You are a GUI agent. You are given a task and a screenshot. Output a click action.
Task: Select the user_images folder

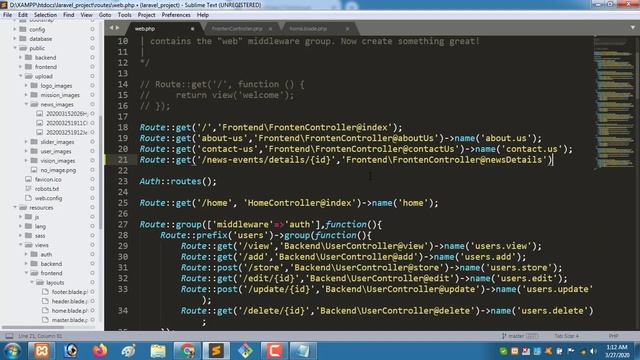(x=56, y=151)
